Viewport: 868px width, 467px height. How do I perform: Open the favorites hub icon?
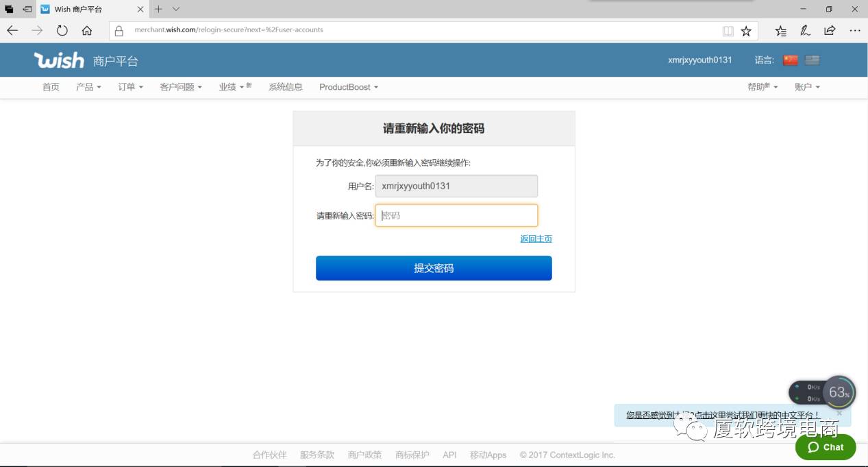pyautogui.click(x=780, y=30)
